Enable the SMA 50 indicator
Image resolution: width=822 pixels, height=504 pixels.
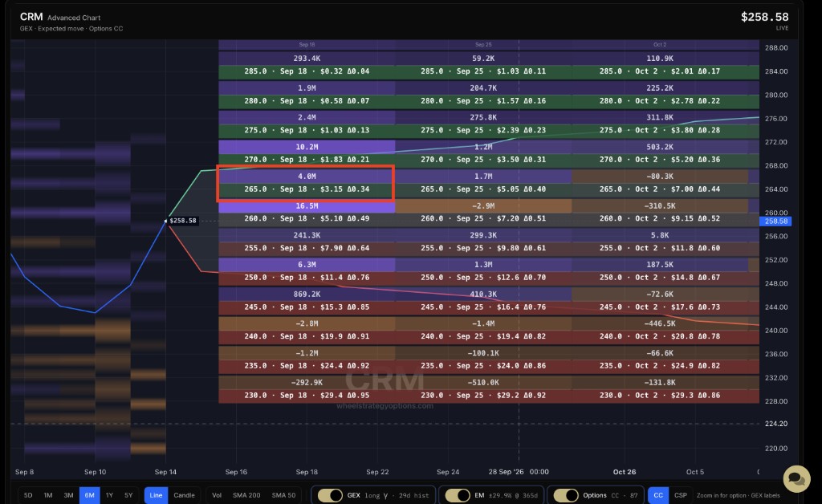click(x=283, y=495)
